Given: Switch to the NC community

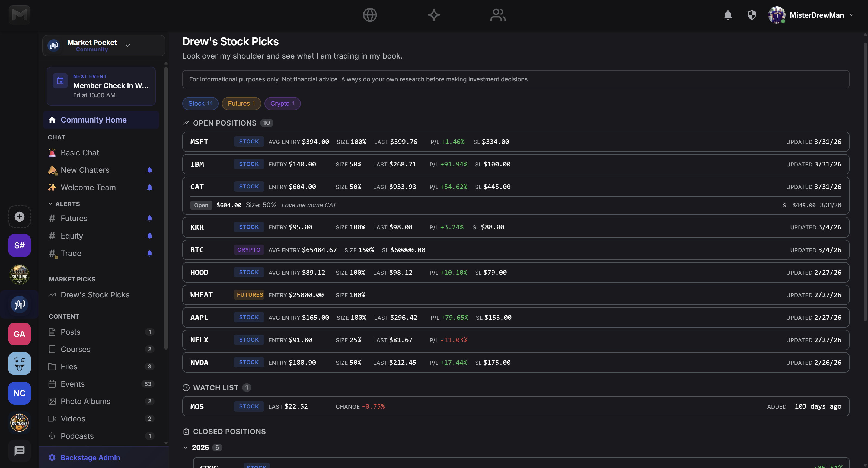Looking at the screenshot, I should [19, 393].
